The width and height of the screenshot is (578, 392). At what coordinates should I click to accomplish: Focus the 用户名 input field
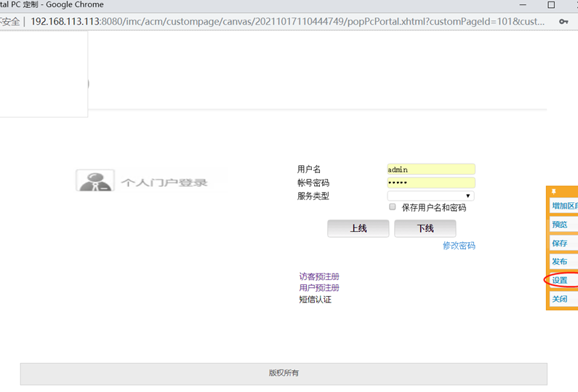coord(430,169)
